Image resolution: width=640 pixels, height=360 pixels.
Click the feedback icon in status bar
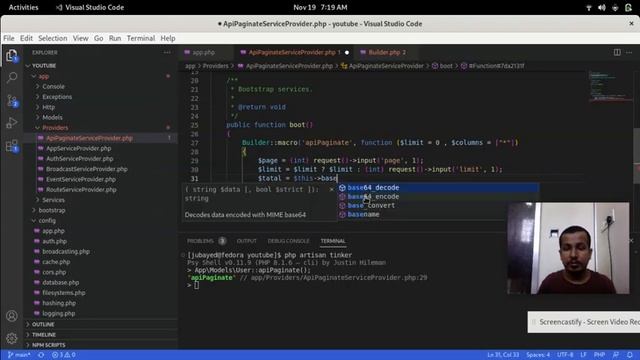616,355
